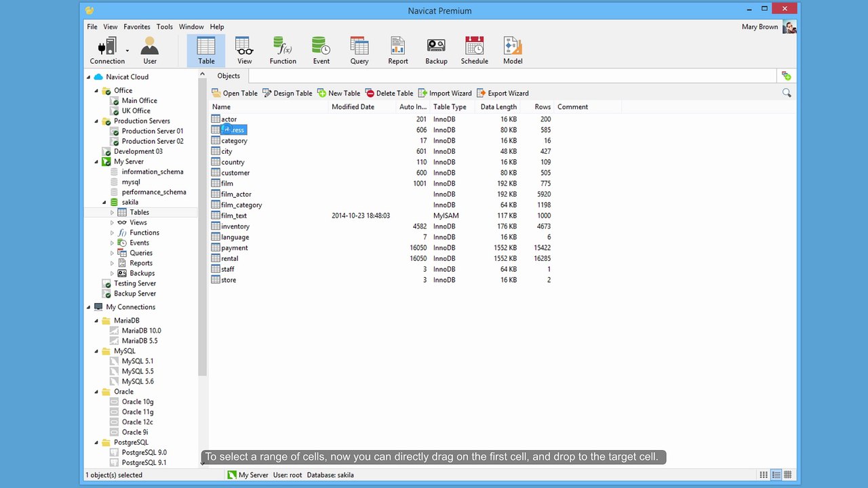Switch to ER diagram grid view
The image size is (868, 488).
(788, 475)
